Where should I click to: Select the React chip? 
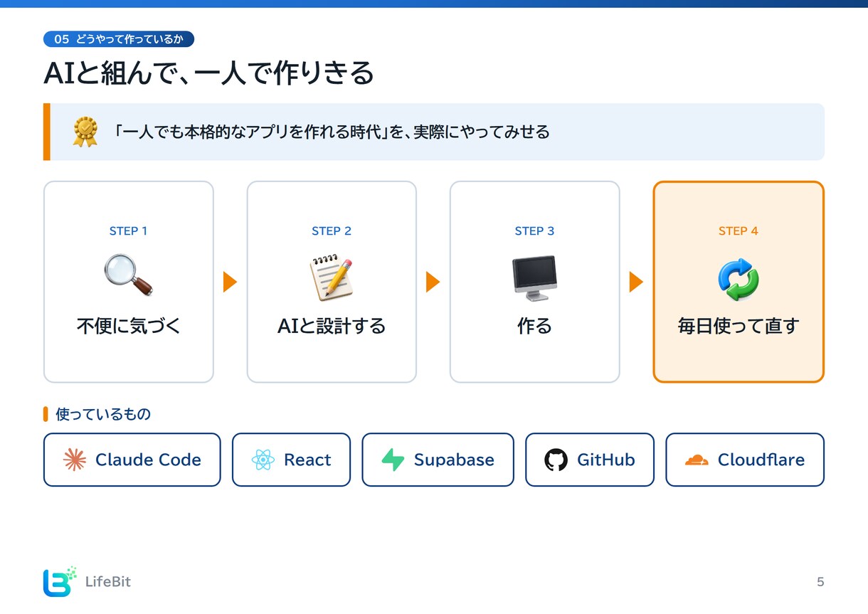291,460
